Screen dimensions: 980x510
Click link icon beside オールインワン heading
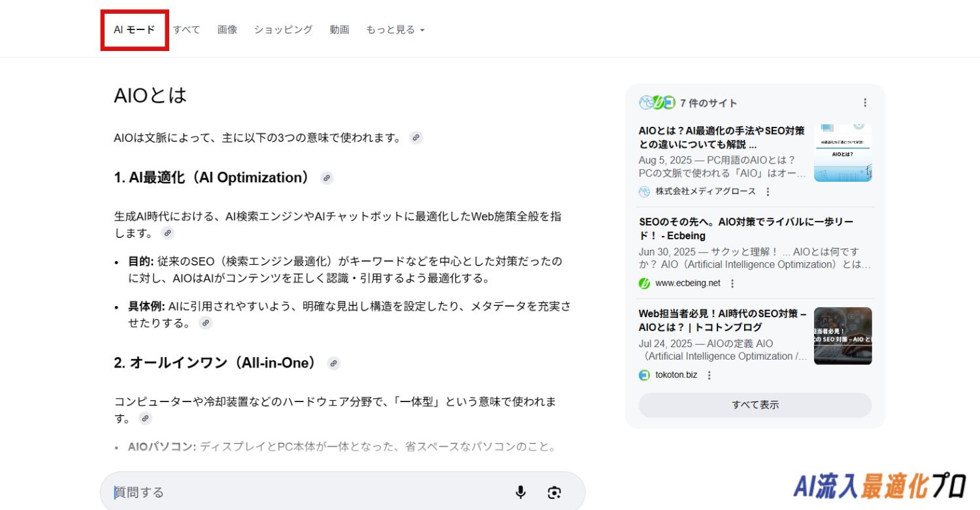coord(333,364)
